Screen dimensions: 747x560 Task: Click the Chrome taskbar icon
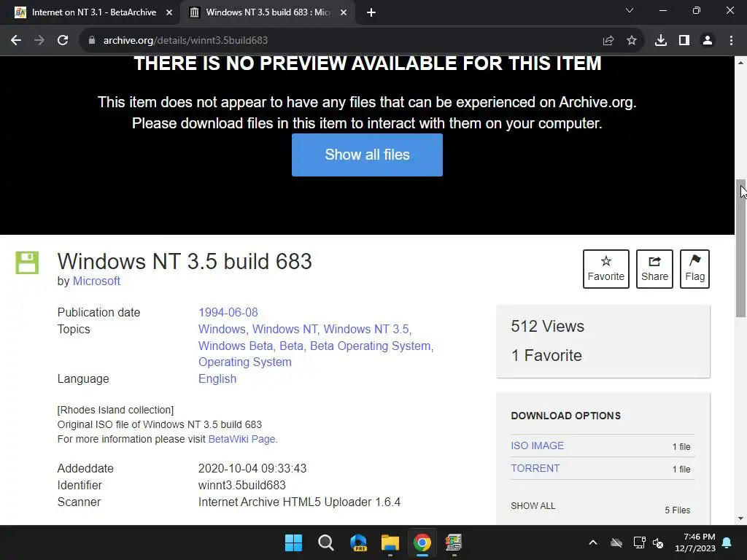click(x=422, y=542)
